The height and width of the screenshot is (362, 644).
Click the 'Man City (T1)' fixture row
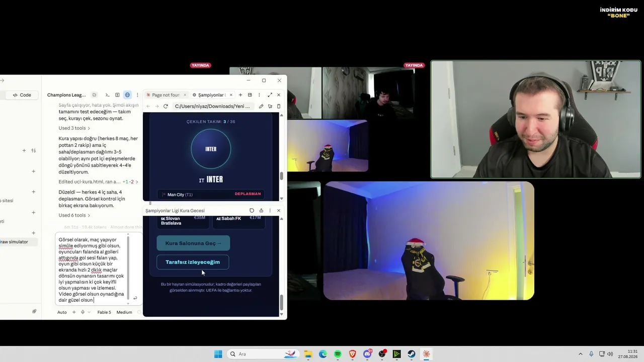pyautogui.click(x=211, y=195)
